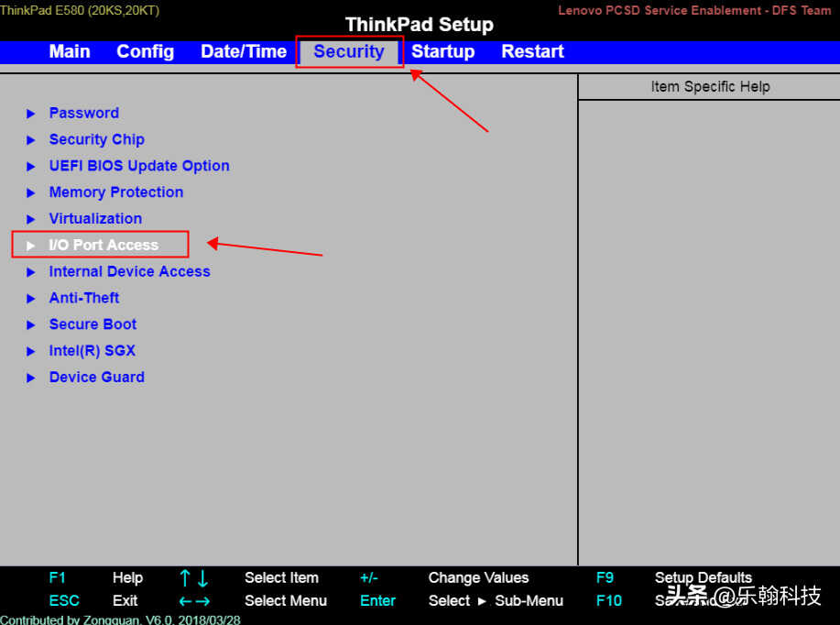Open Security Chip settings
Viewport: 840px width, 625px height.
click(97, 139)
